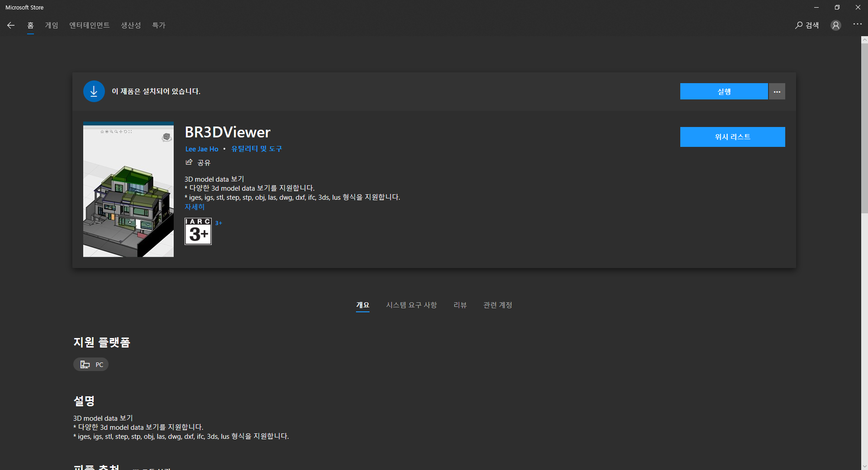Open the 홈 tab
The width and height of the screenshot is (868, 470).
(30, 25)
